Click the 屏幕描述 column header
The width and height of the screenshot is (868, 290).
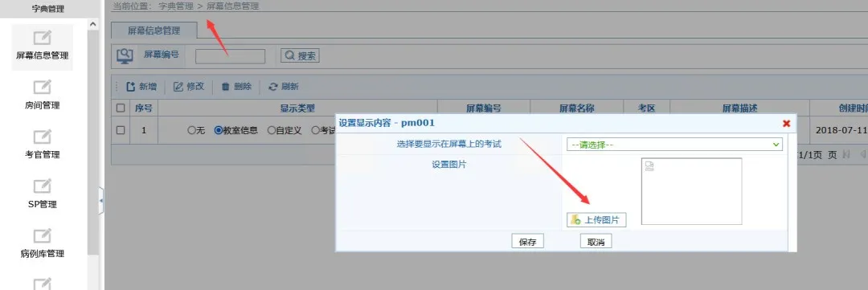[739, 108]
